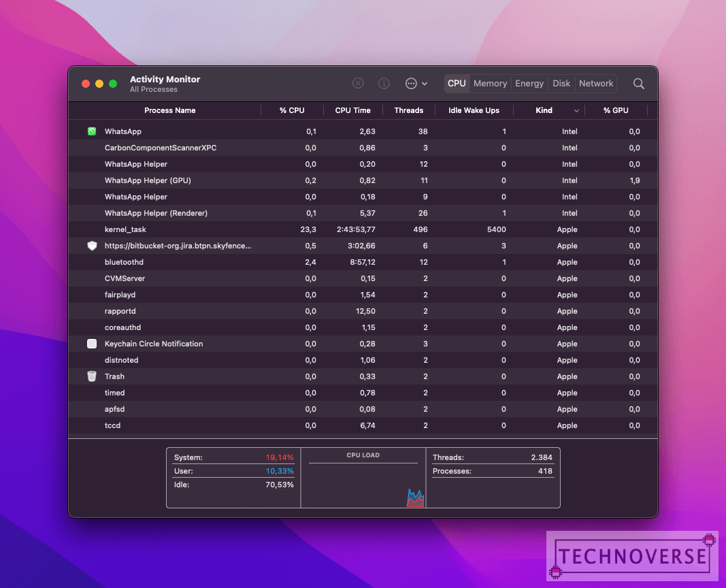The height and width of the screenshot is (588, 726).
Task: Select the WhatsApp process name
Action: [x=122, y=131]
